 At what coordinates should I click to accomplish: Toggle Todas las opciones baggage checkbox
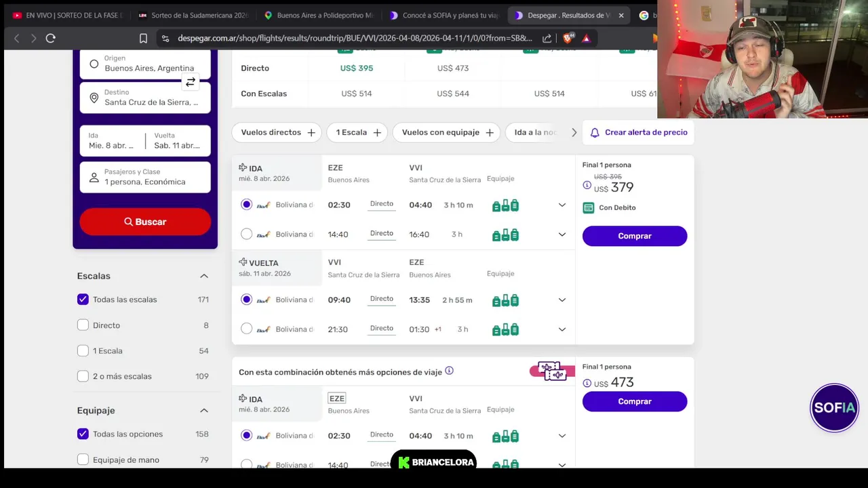(x=83, y=434)
